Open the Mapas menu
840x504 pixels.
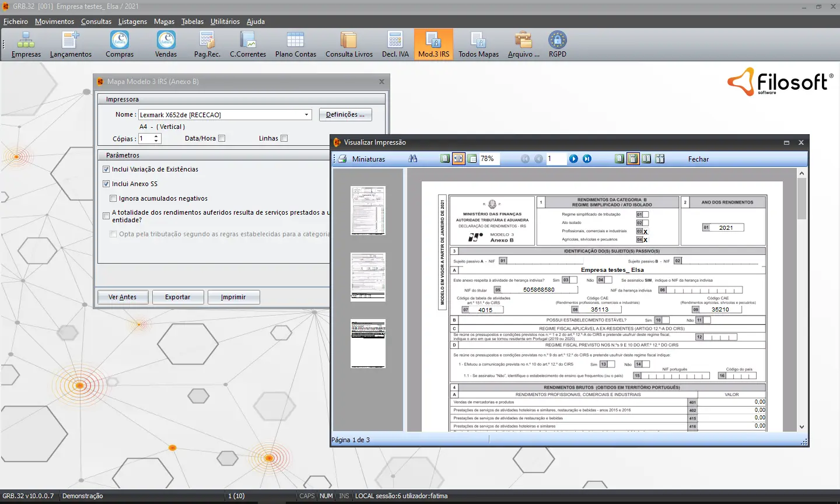coord(164,21)
